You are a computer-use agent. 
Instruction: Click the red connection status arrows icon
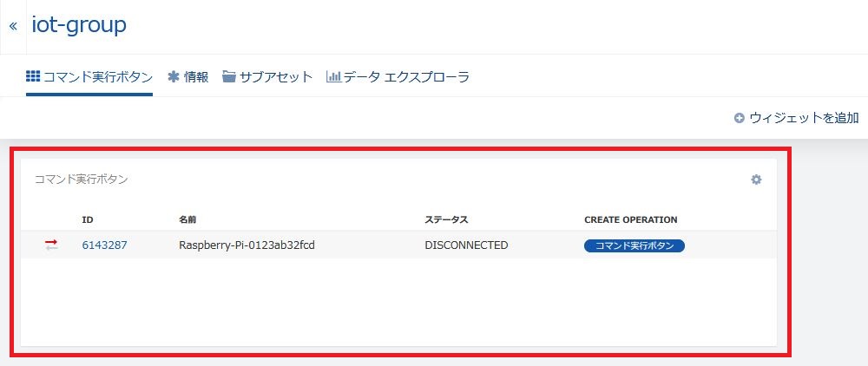(x=51, y=245)
